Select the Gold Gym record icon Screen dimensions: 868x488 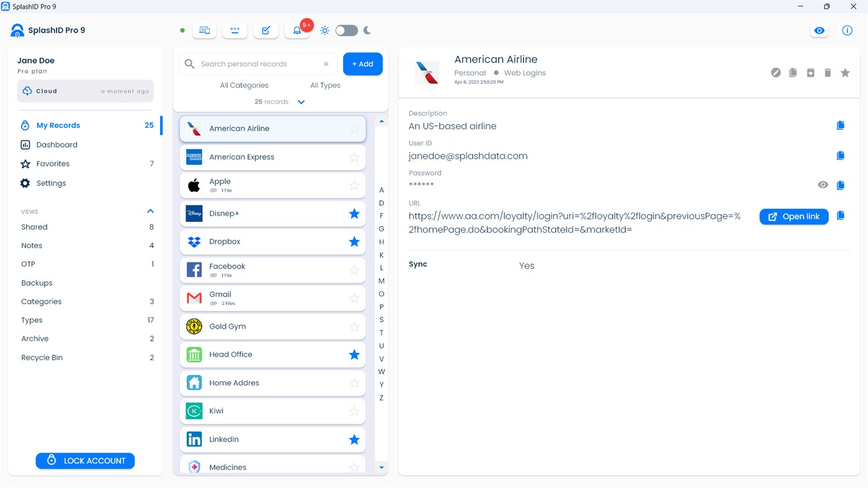pyautogui.click(x=194, y=326)
